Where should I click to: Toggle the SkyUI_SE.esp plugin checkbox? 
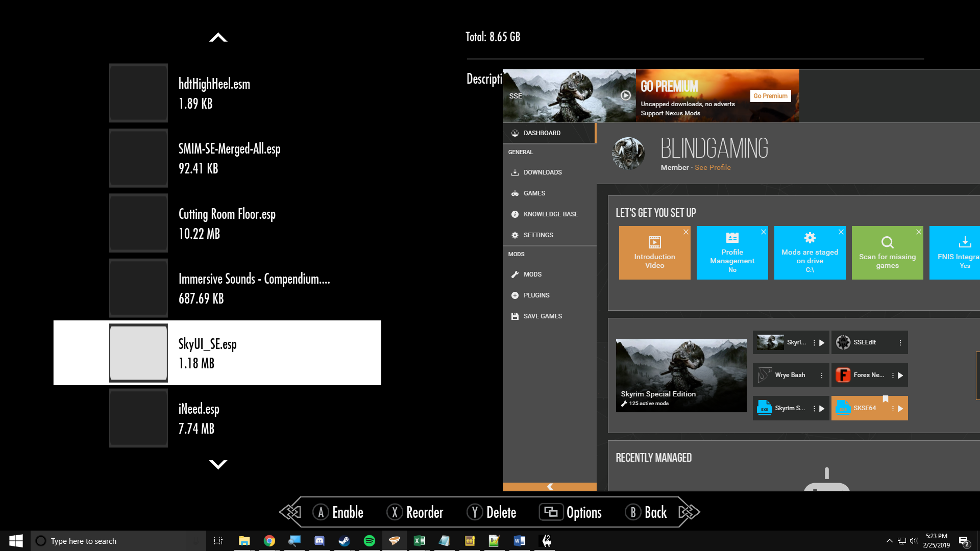[x=138, y=353]
